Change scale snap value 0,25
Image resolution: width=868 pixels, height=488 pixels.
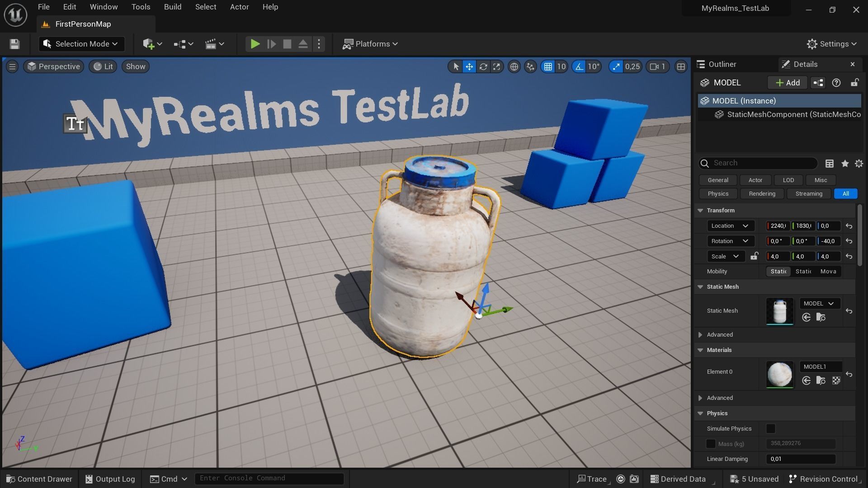pos(632,67)
